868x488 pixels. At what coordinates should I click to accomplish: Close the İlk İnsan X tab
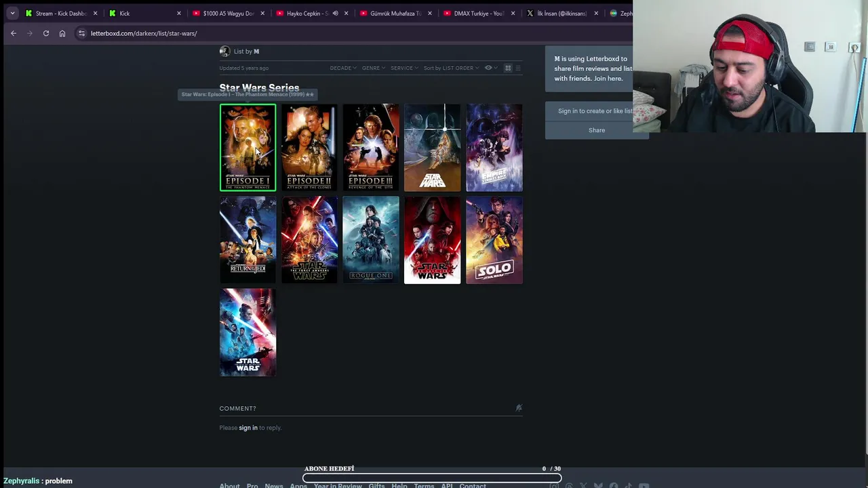point(596,13)
